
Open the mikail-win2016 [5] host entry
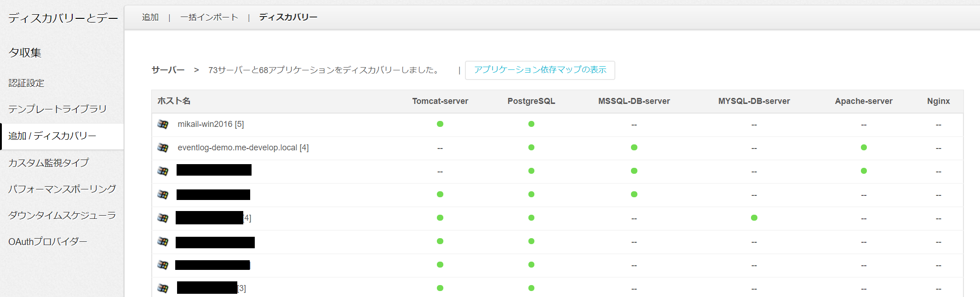[211, 124]
